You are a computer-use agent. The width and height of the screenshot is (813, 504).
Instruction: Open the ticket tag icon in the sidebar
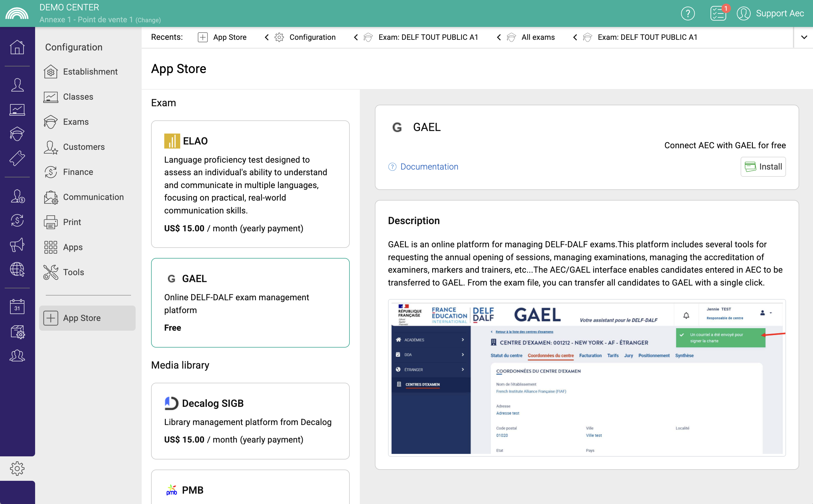tap(17, 158)
